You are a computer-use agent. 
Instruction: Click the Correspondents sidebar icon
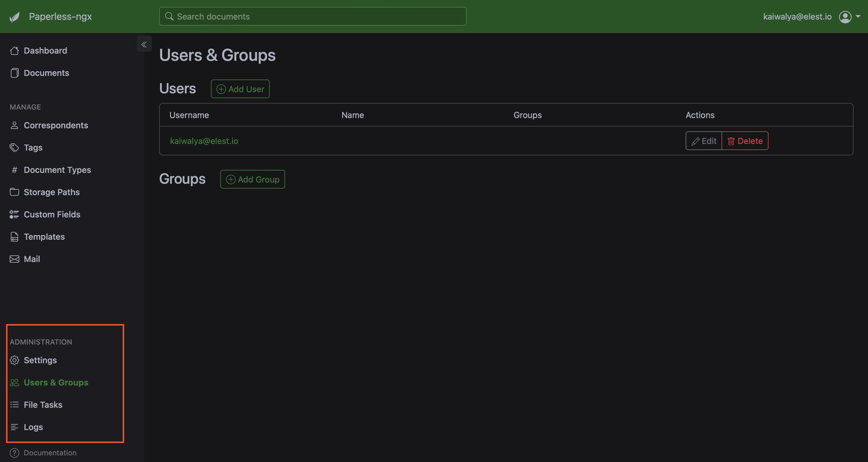point(14,125)
